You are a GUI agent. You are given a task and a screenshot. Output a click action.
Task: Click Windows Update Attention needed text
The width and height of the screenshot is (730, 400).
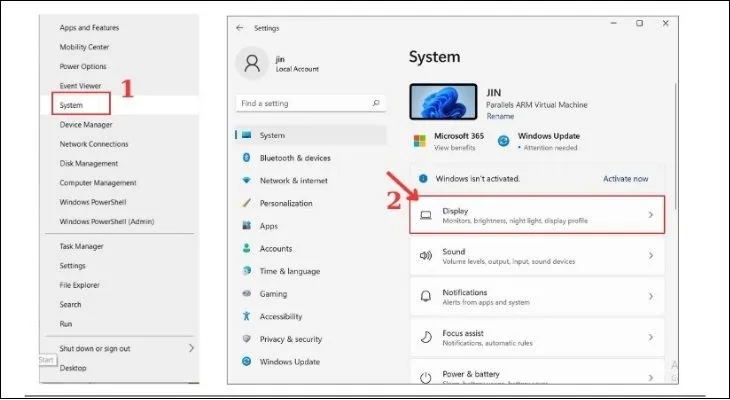550,148
